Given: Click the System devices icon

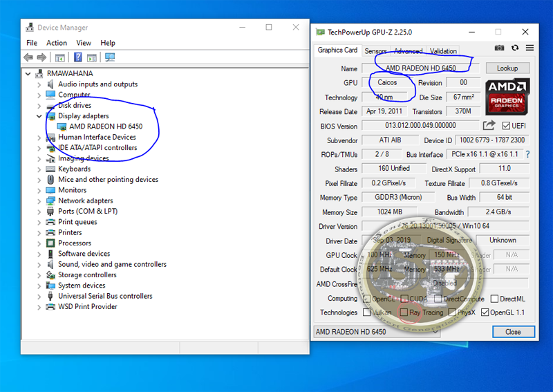Looking at the screenshot, I should [50, 286].
